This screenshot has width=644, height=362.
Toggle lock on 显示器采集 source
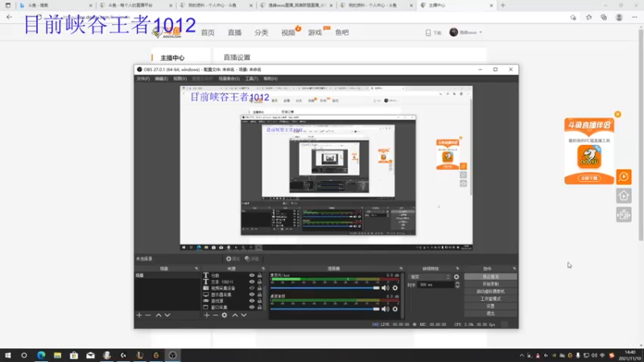[259, 294]
